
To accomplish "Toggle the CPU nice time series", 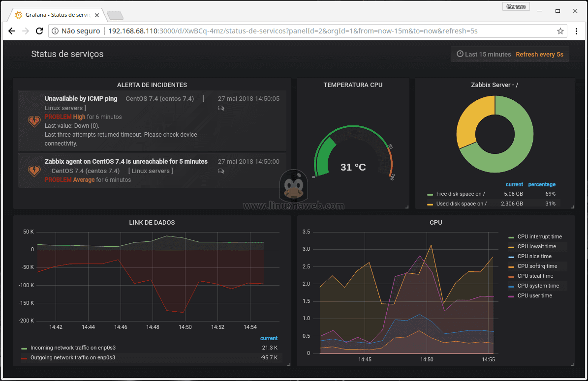I will pyautogui.click(x=534, y=256).
